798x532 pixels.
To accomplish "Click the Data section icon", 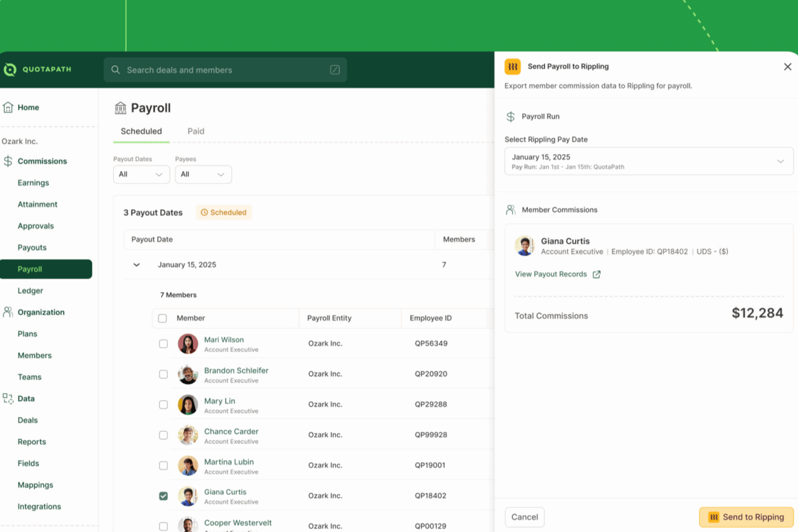I will pos(8,398).
